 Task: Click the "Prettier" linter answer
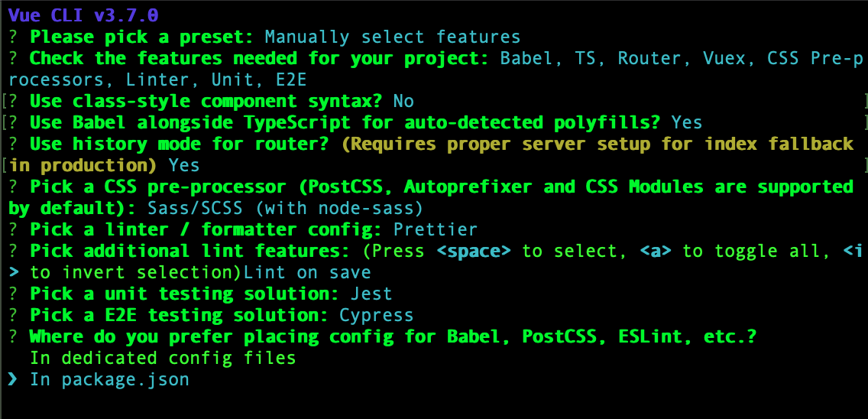pyautogui.click(x=435, y=229)
